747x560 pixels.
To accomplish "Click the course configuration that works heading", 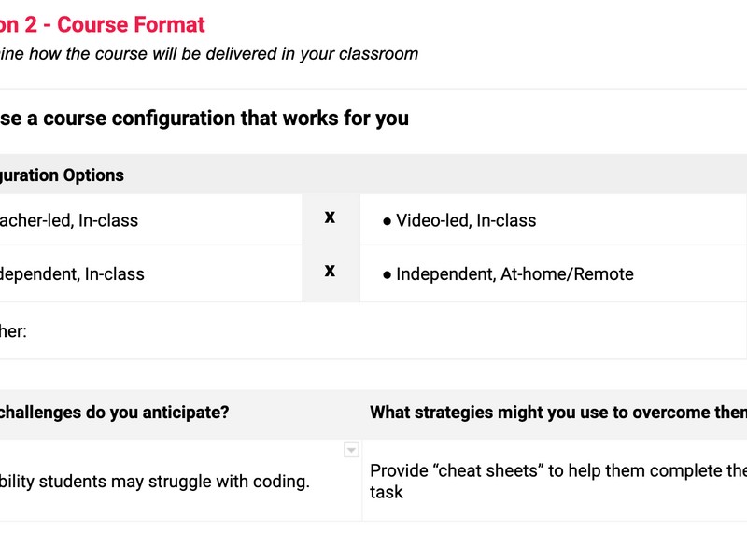I will pyautogui.click(x=204, y=119).
